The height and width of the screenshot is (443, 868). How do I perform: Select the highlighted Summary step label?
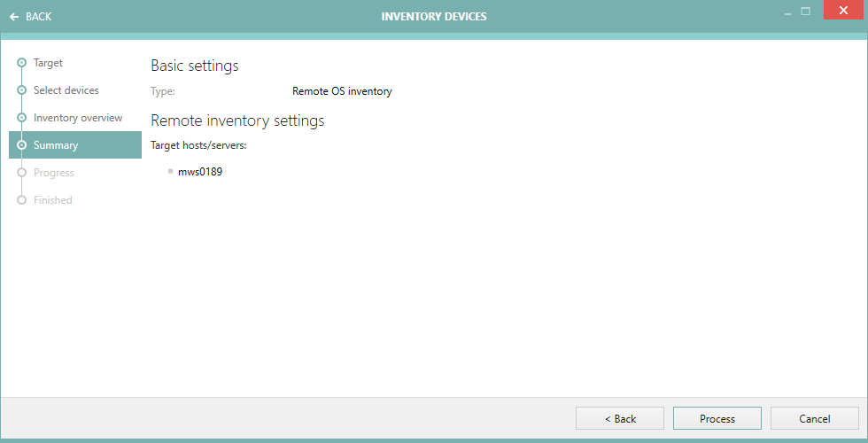point(56,145)
